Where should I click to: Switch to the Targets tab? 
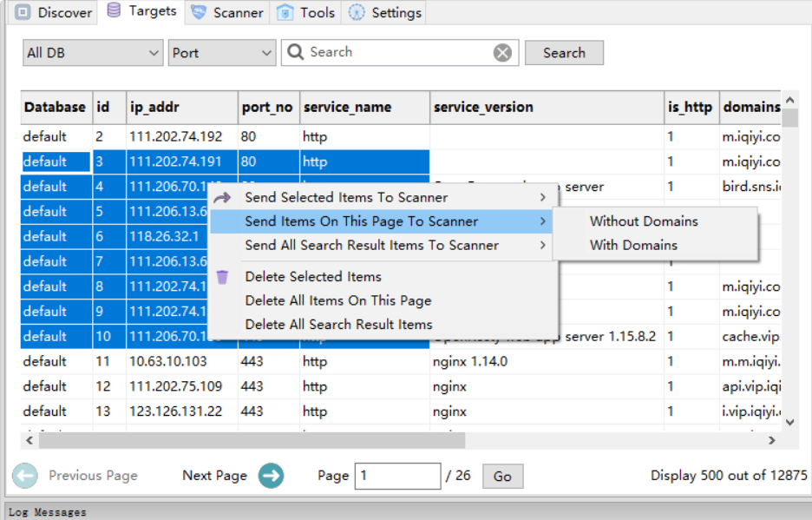point(142,11)
